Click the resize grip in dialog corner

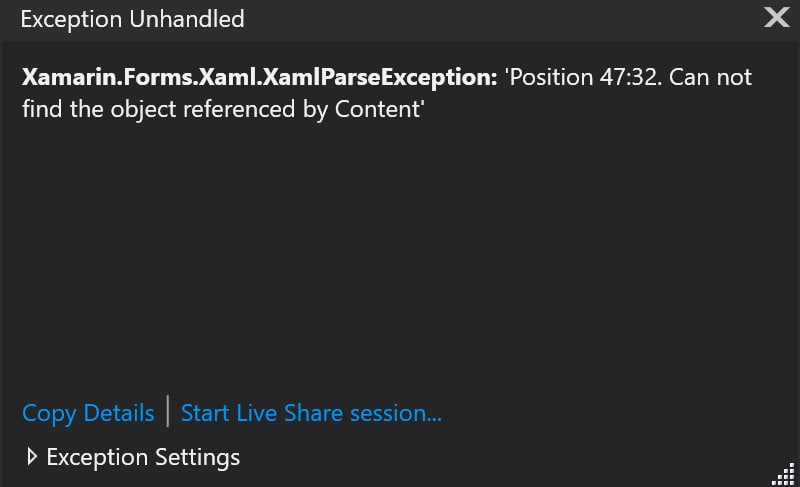click(784, 474)
